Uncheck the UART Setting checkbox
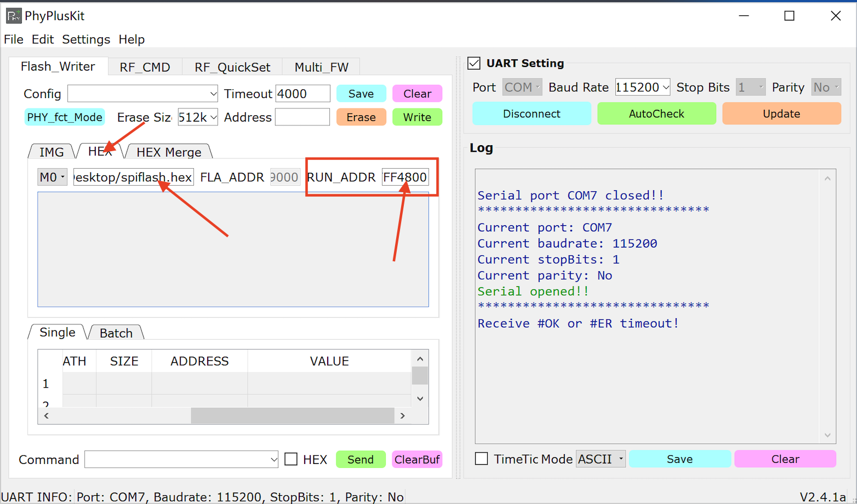The image size is (857, 504). pyautogui.click(x=473, y=63)
